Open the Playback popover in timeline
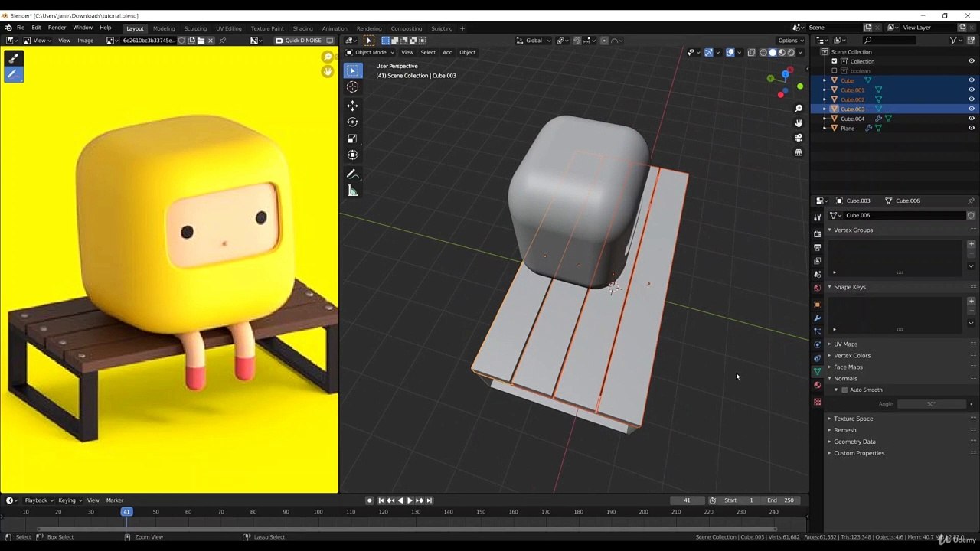This screenshot has height=551, width=980. pyautogui.click(x=38, y=500)
